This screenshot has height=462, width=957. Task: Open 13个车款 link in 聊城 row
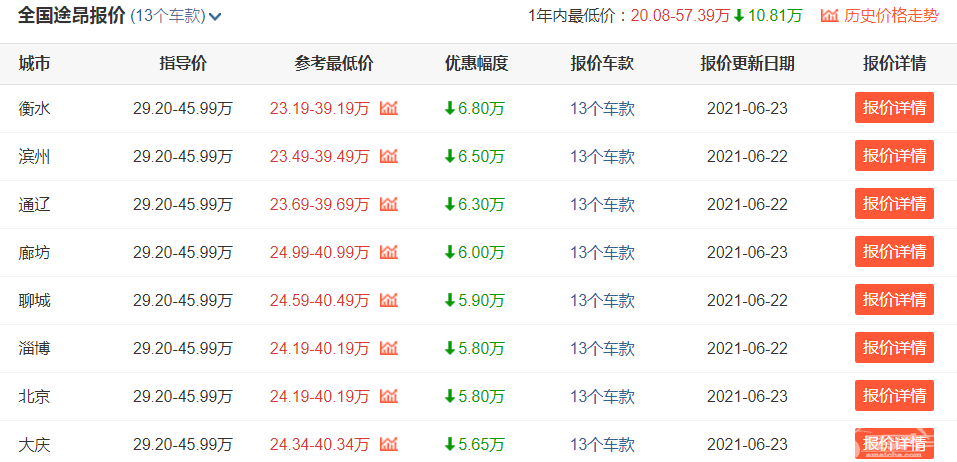click(x=602, y=301)
